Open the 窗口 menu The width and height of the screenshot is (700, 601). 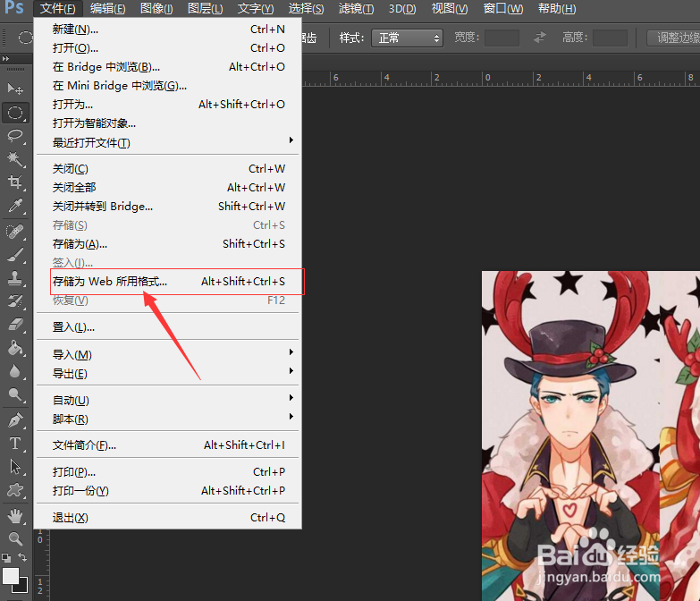pyautogui.click(x=502, y=8)
